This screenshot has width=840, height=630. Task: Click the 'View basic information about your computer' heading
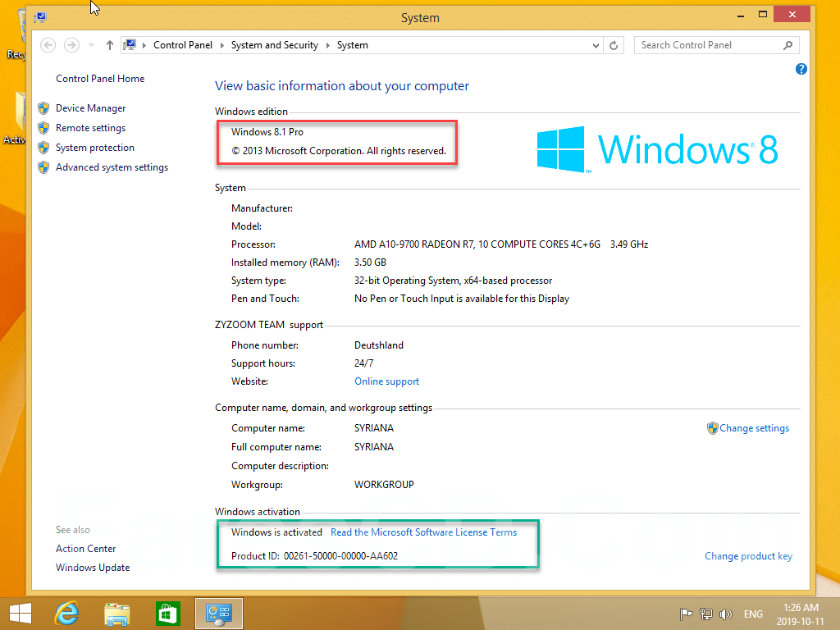point(342,86)
